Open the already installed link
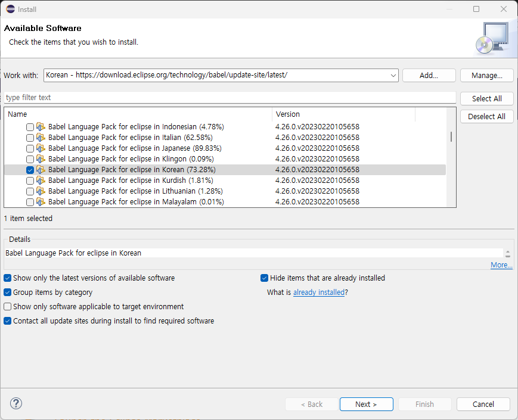Image resolution: width=518 pixels, height=420 pixels. pos(319,293)
